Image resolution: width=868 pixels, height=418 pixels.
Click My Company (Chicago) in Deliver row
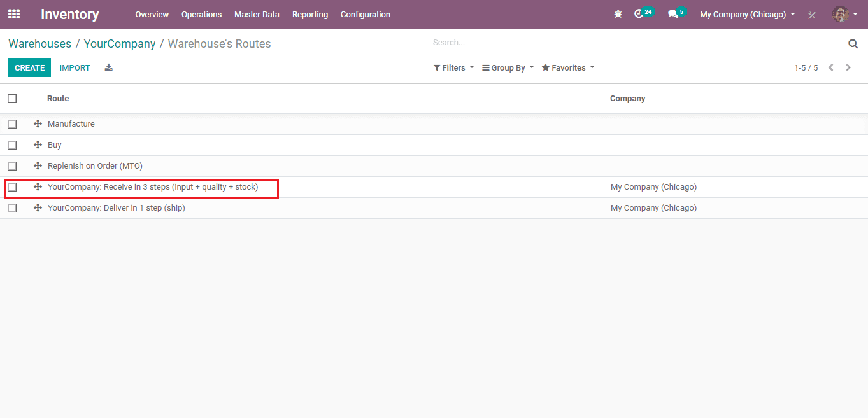(x=653, y=208)
